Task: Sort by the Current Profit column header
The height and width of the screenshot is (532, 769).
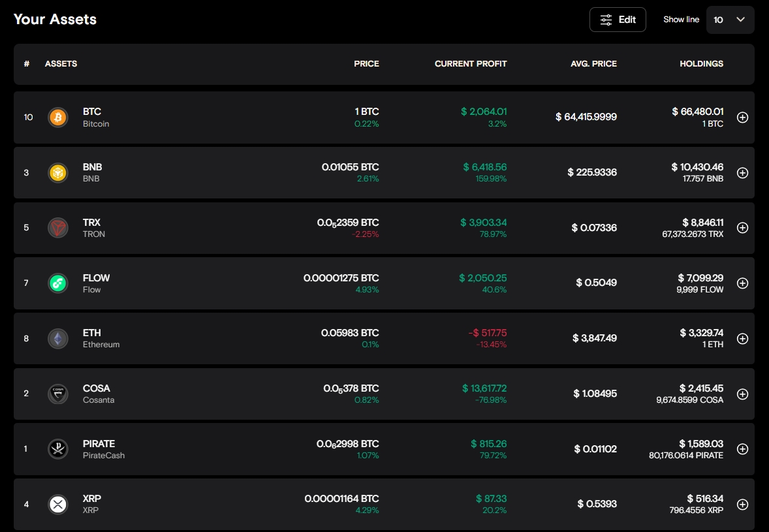Action: click(x=470, y=64)
